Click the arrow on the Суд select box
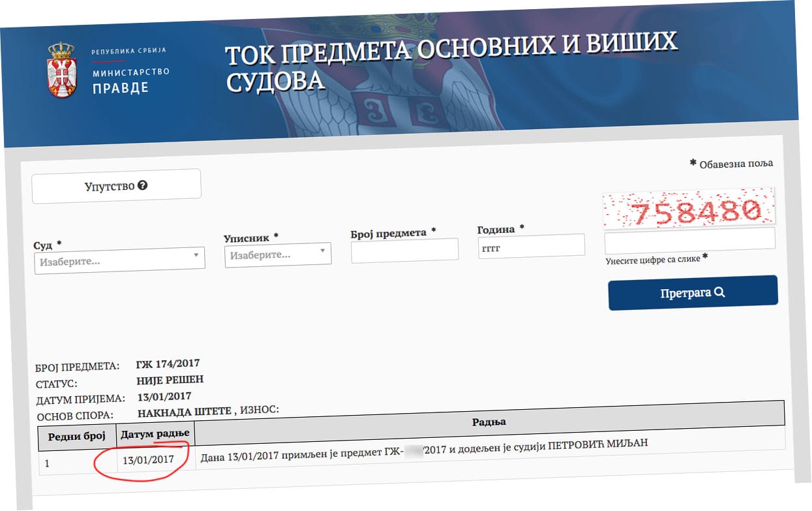 [196, 255]
